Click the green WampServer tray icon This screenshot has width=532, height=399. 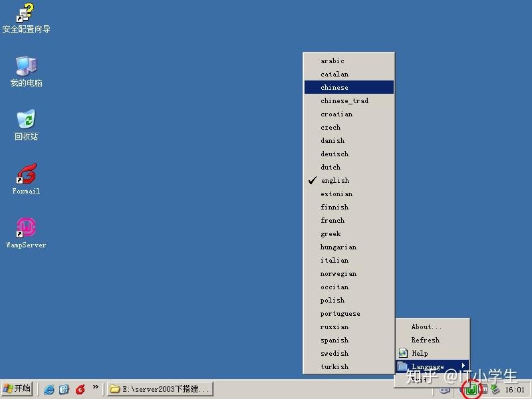pyautogui.click(x=471, y=390)
